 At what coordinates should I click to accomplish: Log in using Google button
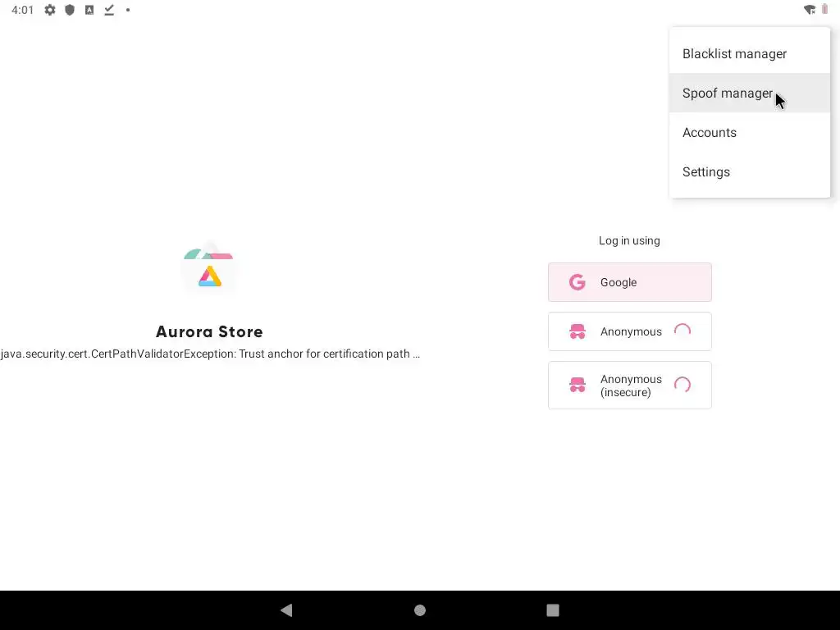tap(629, 282)
